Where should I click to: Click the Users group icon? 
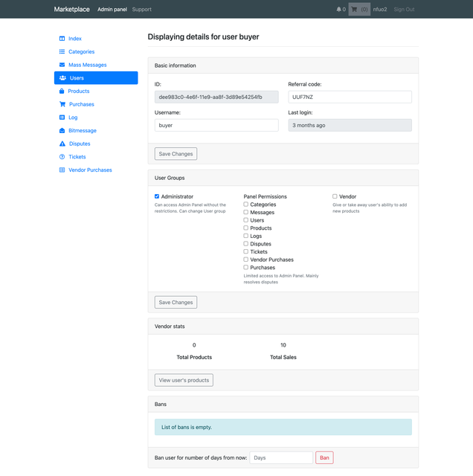(62, 78)
